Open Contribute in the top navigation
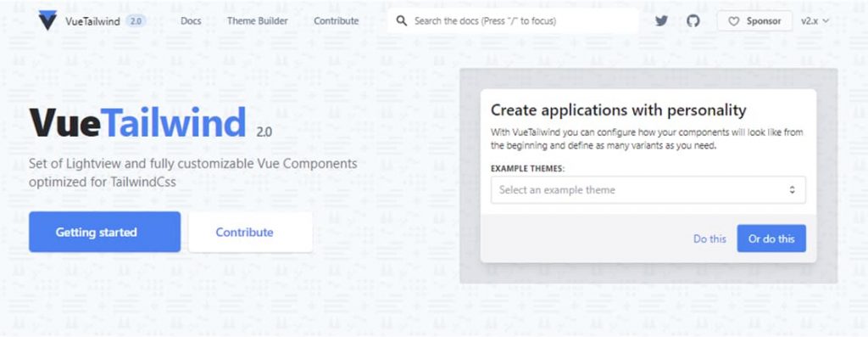Viewport: 868px width, 337px height. (x=336, y=21)
